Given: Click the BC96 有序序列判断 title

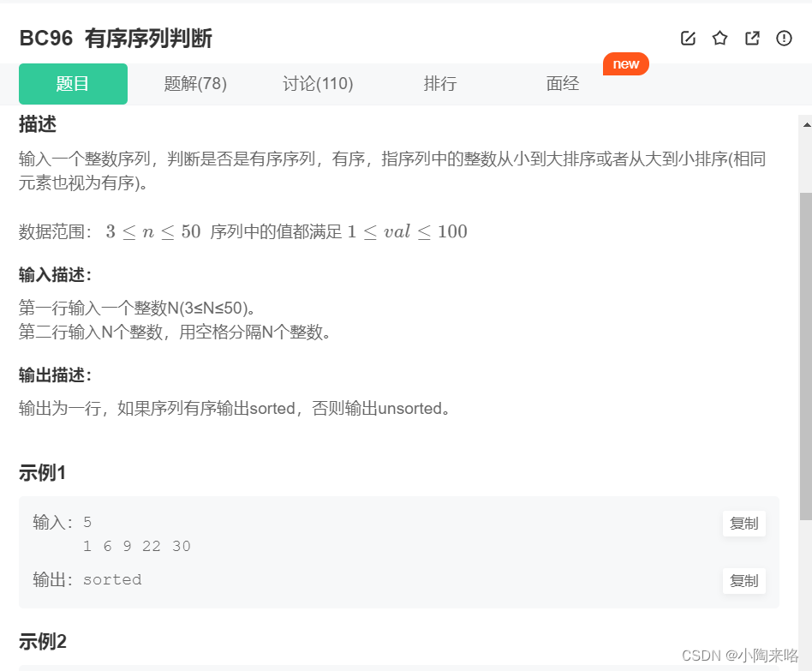Looking at the screenshot, I should click(117, 39).
